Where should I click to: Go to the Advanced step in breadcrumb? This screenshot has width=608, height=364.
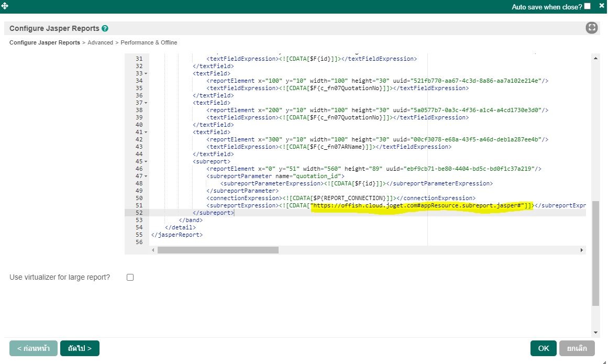point(100,42)
